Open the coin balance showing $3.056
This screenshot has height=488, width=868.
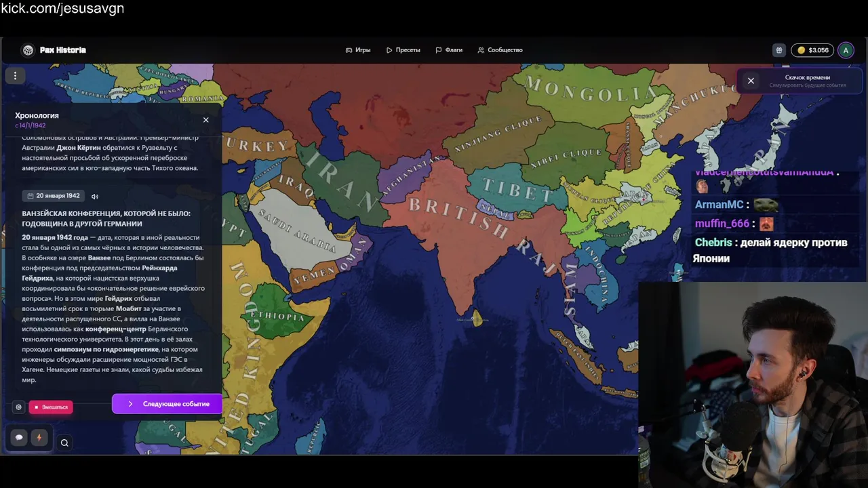pyautogui.click(x=812, y=50)
